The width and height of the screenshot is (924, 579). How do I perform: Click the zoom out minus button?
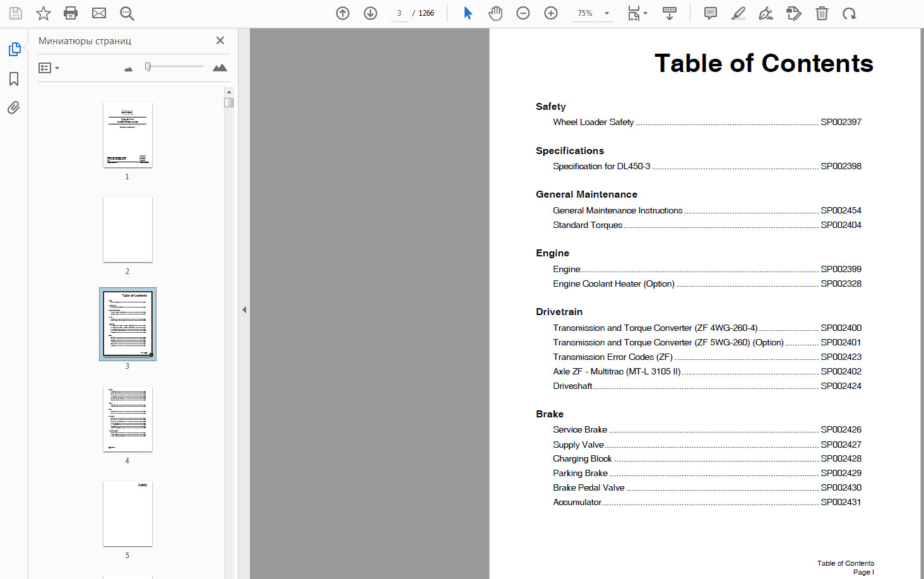(523, 13)
